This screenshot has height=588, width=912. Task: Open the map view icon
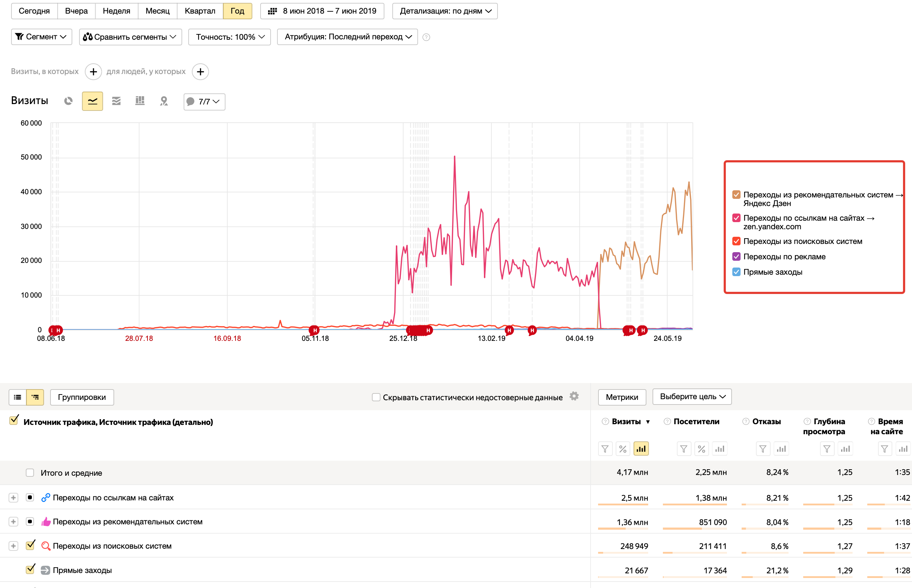(164, 101)
